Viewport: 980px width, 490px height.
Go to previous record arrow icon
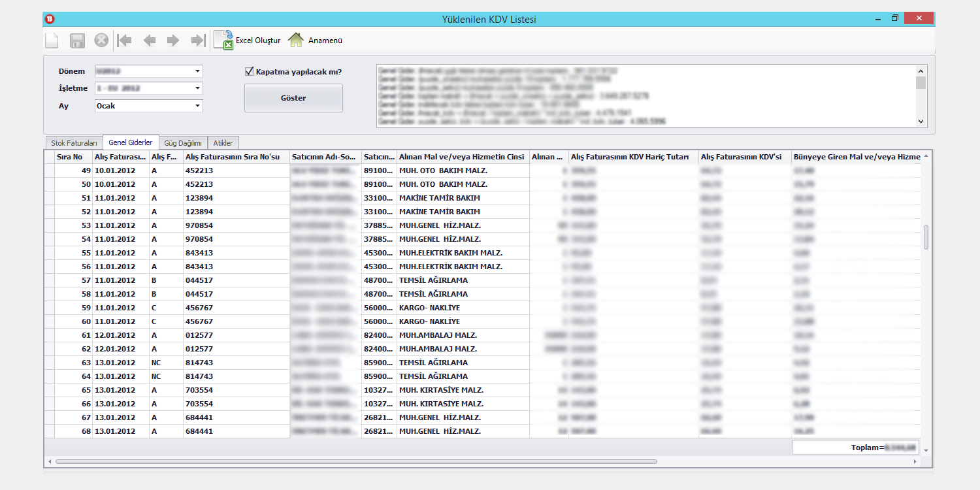pos(150,41)
